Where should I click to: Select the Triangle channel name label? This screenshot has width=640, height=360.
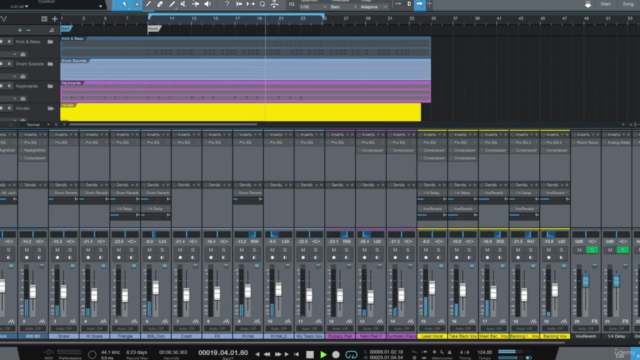[125, 336]
